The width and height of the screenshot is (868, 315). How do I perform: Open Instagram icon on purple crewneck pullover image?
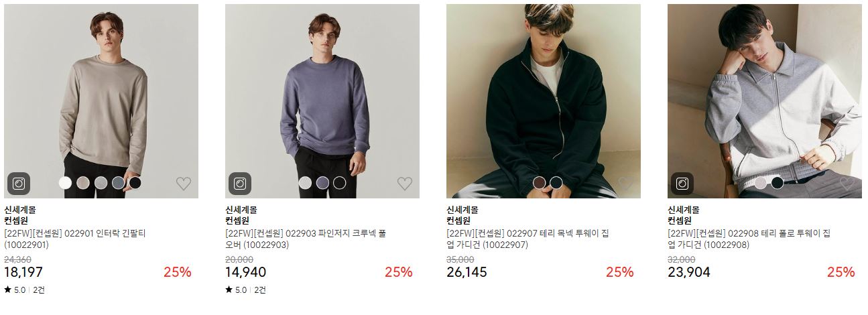coord(240,184)
